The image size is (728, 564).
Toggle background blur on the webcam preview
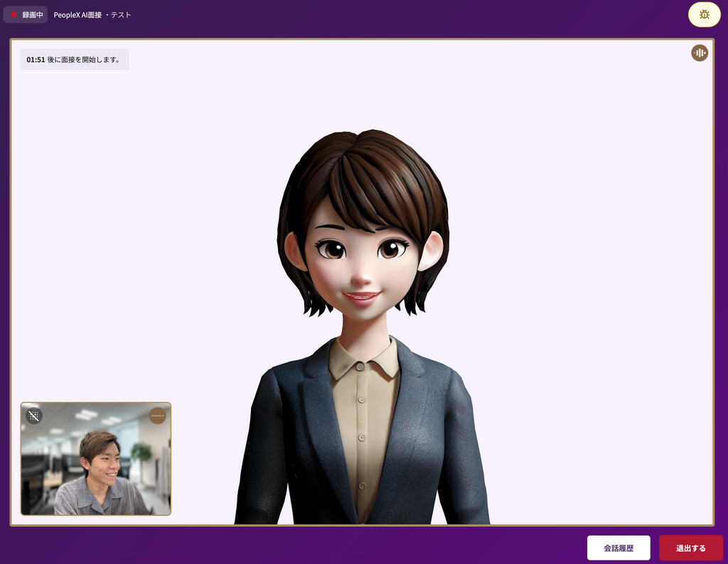(34, 416)
